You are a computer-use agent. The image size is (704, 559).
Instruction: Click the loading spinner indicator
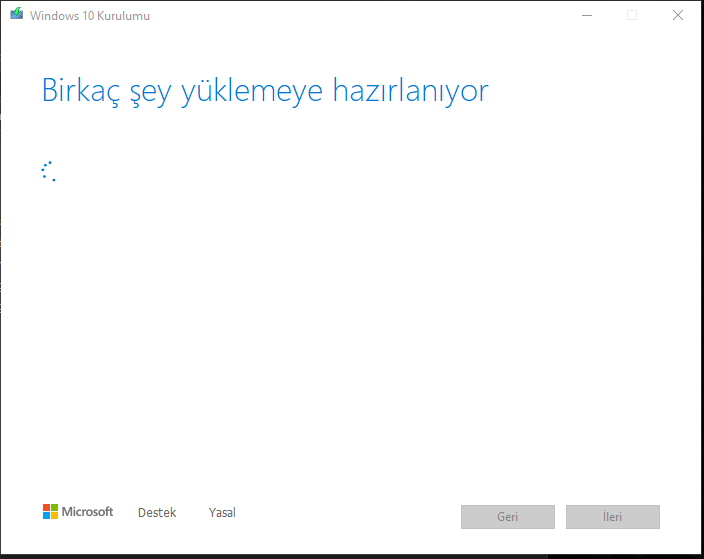(x=48, y=171)
